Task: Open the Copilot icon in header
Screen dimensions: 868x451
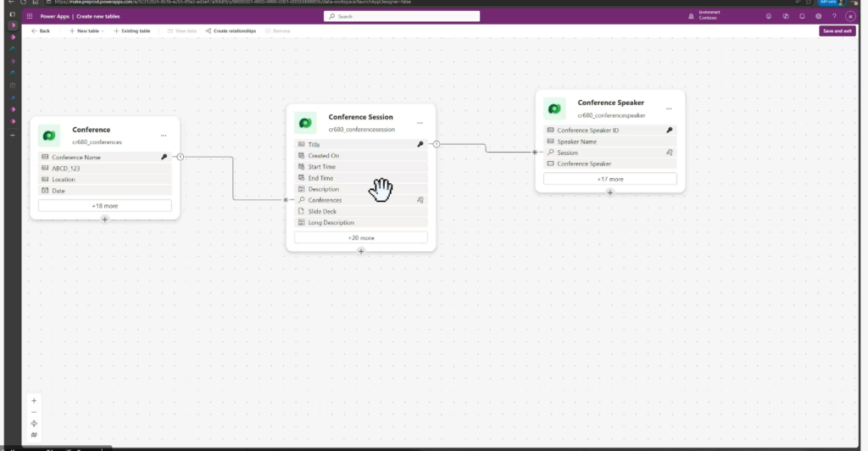Action: click(785, 17)
